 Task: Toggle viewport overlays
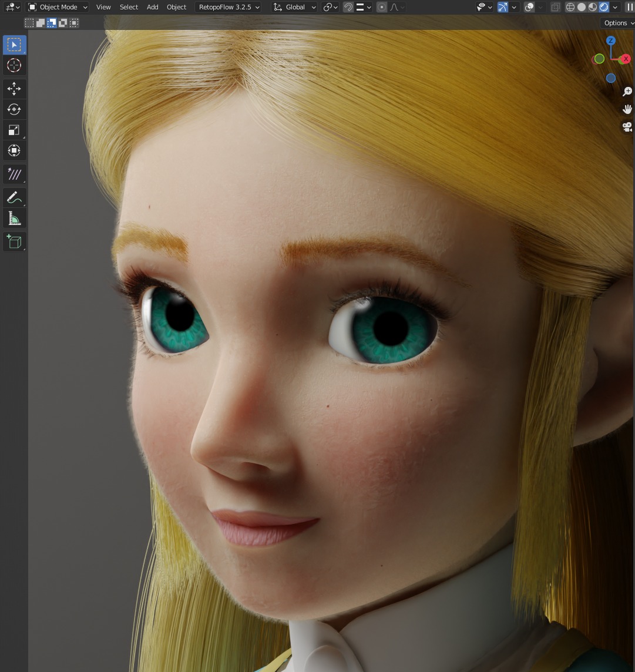529,7
